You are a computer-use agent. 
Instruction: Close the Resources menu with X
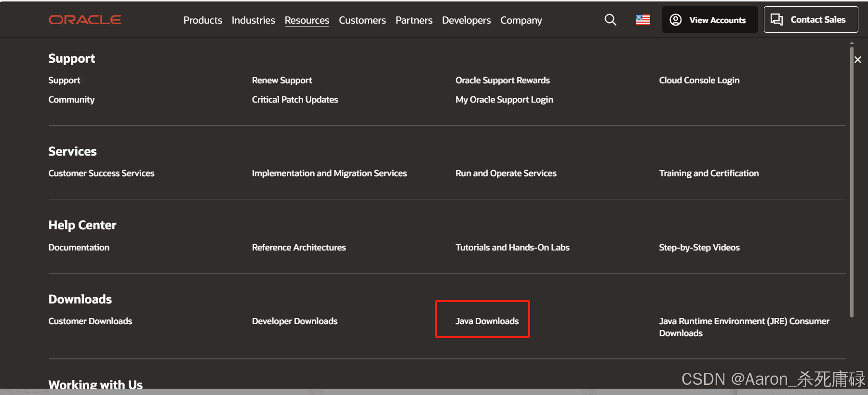pyautogui.click(x=857, y=60)
